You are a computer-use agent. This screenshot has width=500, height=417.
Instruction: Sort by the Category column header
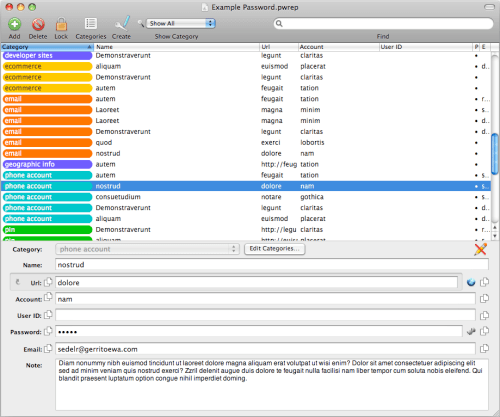pyautogui.click(x=47, y=47)
